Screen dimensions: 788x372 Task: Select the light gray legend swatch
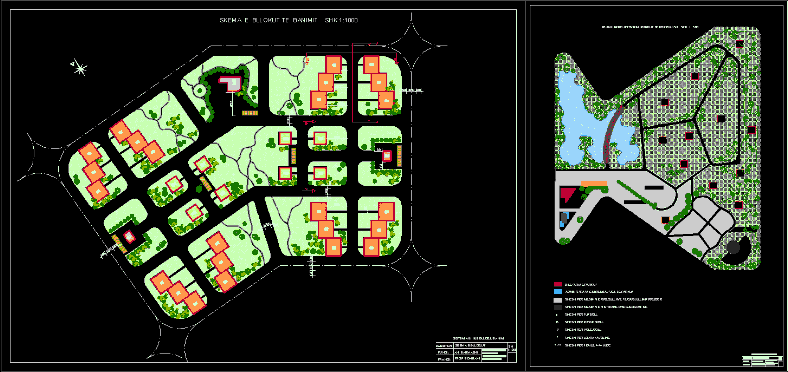(x=557, y=299)
